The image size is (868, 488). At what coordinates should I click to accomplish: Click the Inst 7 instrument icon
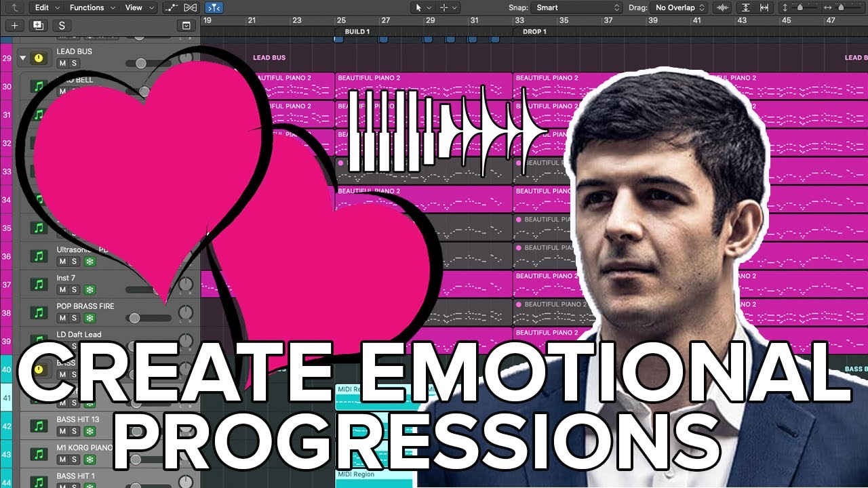tap(39, 284)
